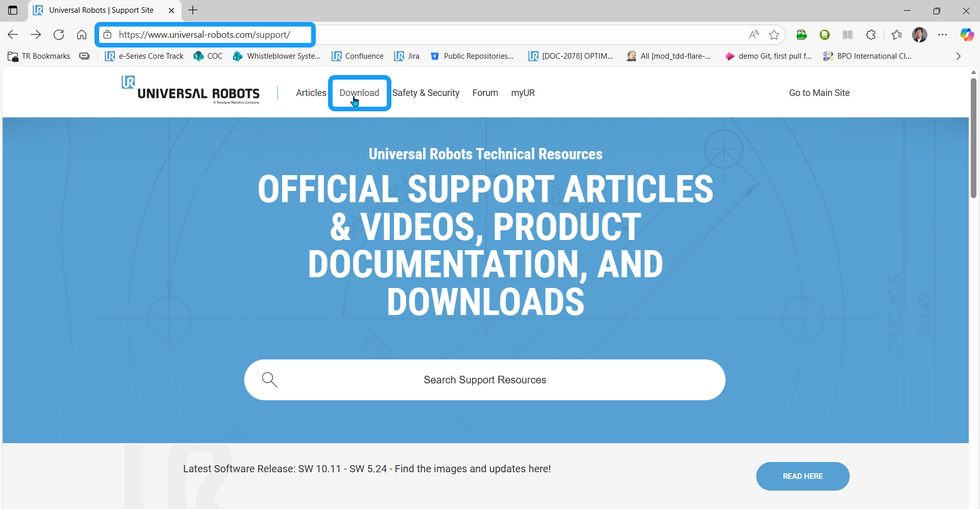Click the browser Back arrow
This screenshot has height=509, width=980.
tap(13, 35)
